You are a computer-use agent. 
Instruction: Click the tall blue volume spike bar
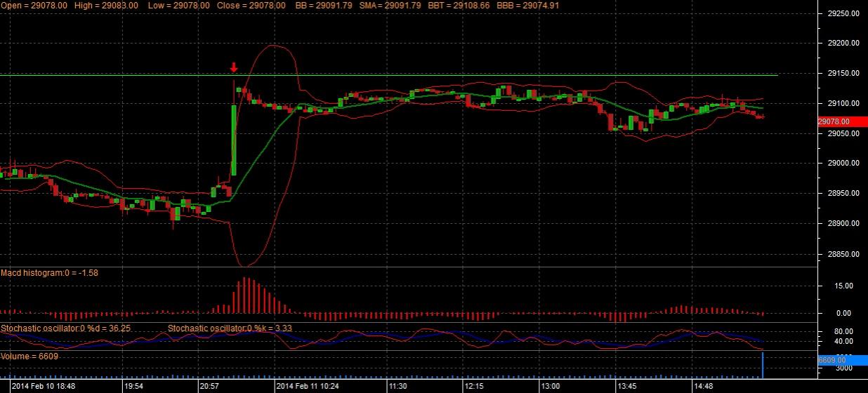click(x=763, y=366)
